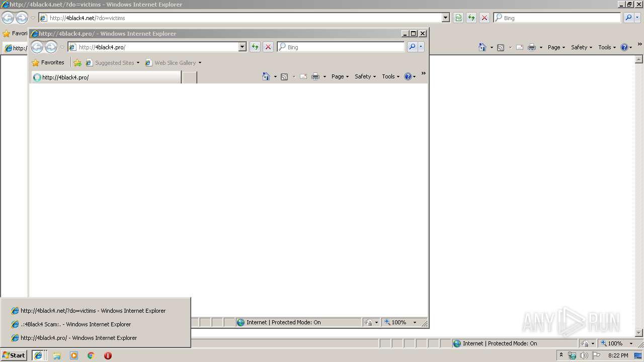This screenshot has width=644, height=362.
Task: Open Windows Explorer from taskbar
Action: [x=57, y=355]
